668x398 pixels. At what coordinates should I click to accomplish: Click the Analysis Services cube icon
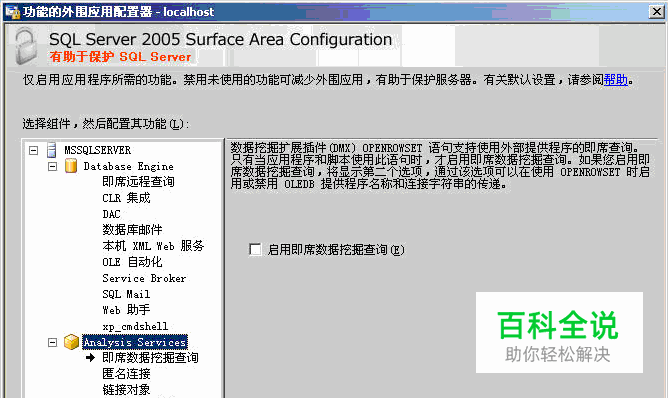[71, 342]
